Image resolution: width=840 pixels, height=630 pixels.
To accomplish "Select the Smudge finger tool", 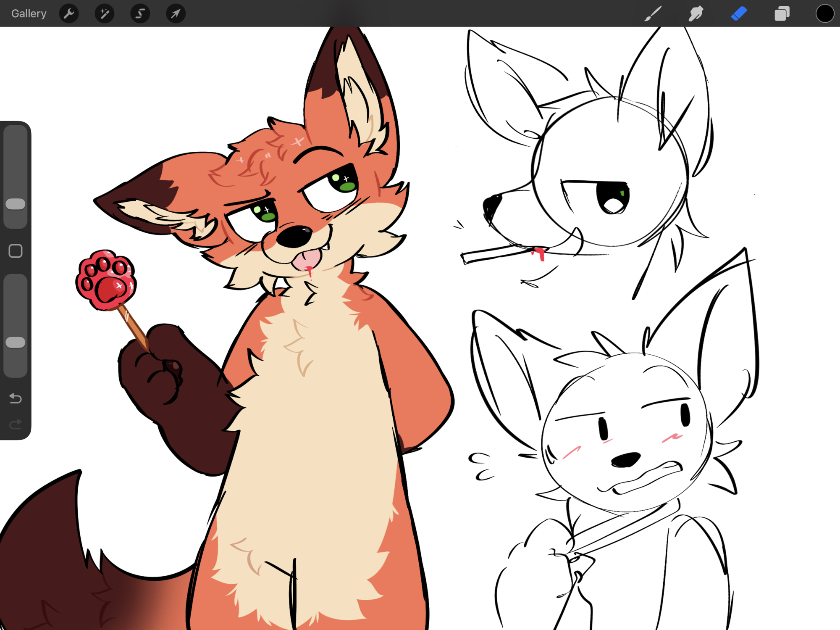I will [x=696, y=13].
